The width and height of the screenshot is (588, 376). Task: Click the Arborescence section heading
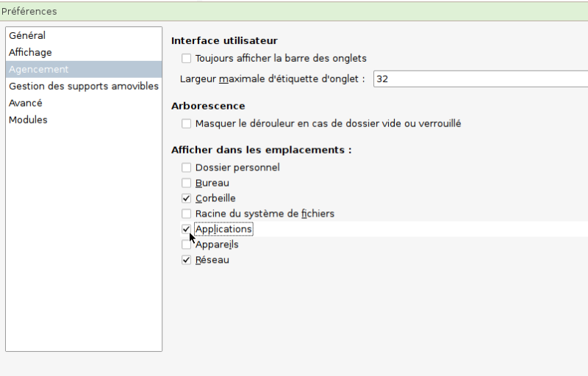[208, 106]
